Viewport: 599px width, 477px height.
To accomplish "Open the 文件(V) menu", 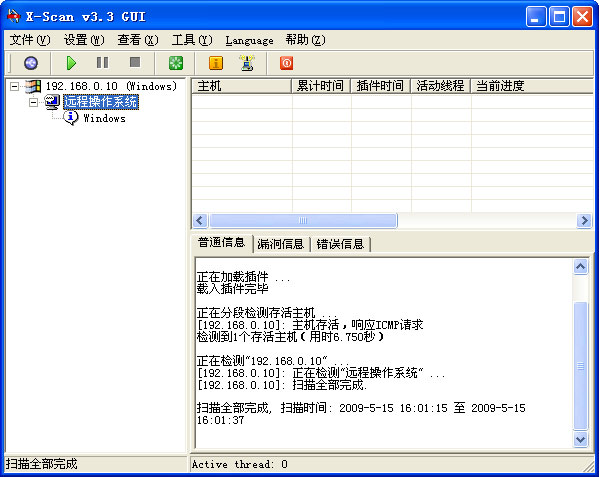I will 30,40.
